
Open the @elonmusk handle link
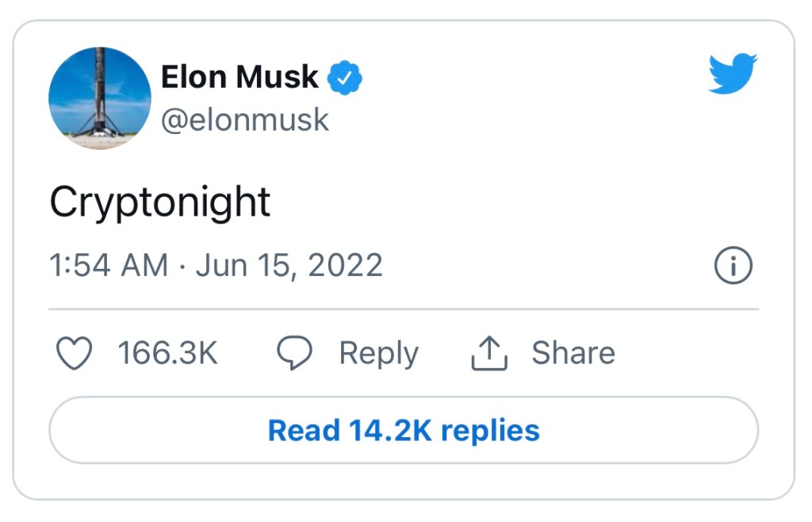point(244,120)
